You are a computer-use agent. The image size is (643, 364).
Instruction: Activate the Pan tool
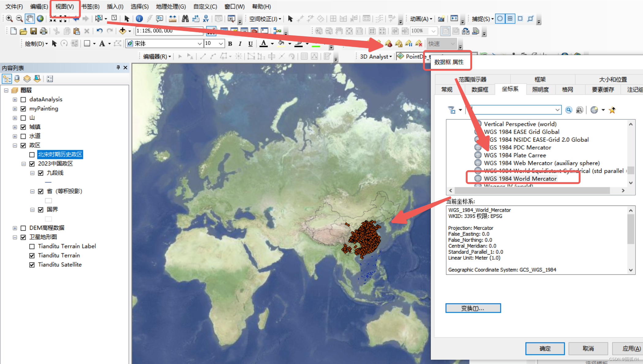pyautogui.click(x=30, y=19)
